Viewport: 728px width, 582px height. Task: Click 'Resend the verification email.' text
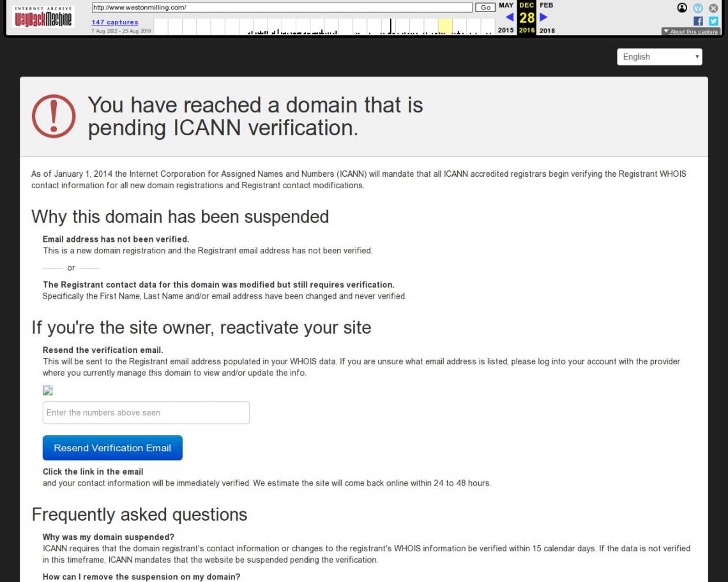coord(103,350)
